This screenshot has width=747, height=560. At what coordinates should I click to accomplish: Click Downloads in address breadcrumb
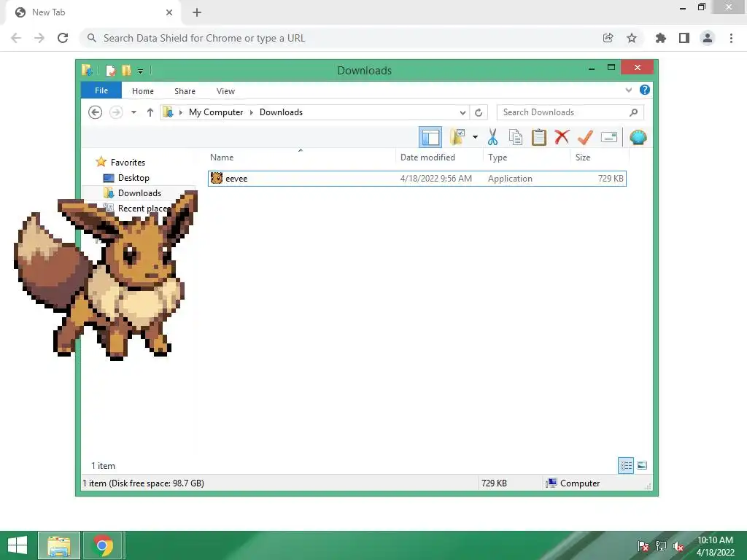[281, 112]
